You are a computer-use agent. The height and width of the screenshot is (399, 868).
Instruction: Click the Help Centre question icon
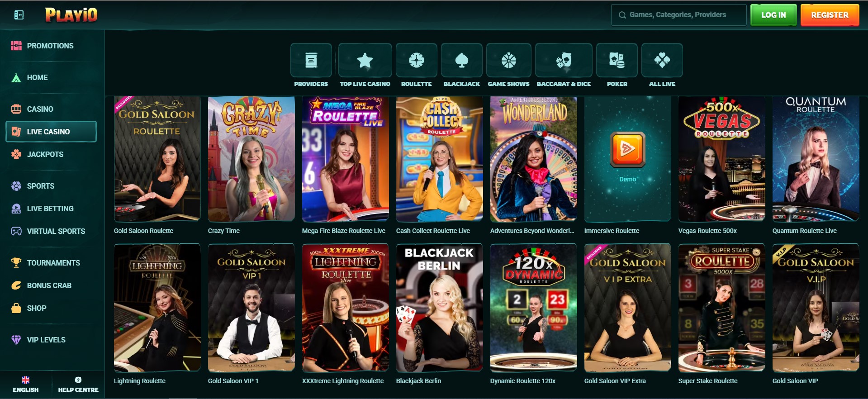[78, 380]
